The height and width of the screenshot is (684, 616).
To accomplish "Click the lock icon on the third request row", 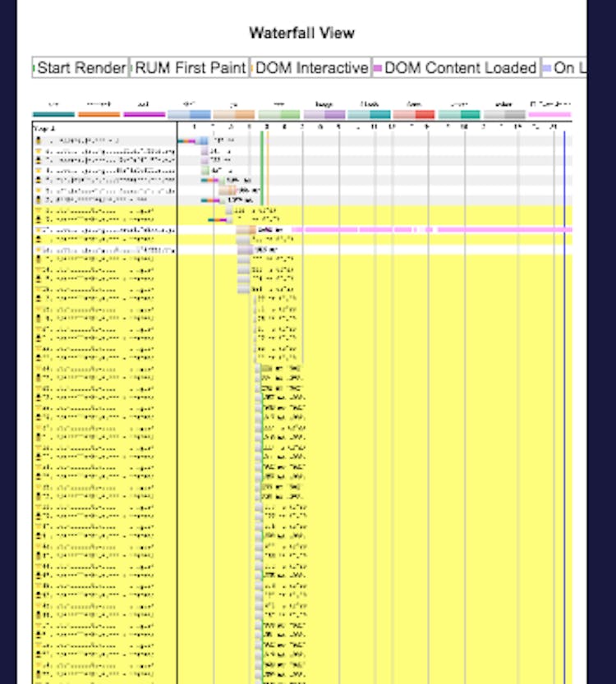I will [x=38, y=160].
